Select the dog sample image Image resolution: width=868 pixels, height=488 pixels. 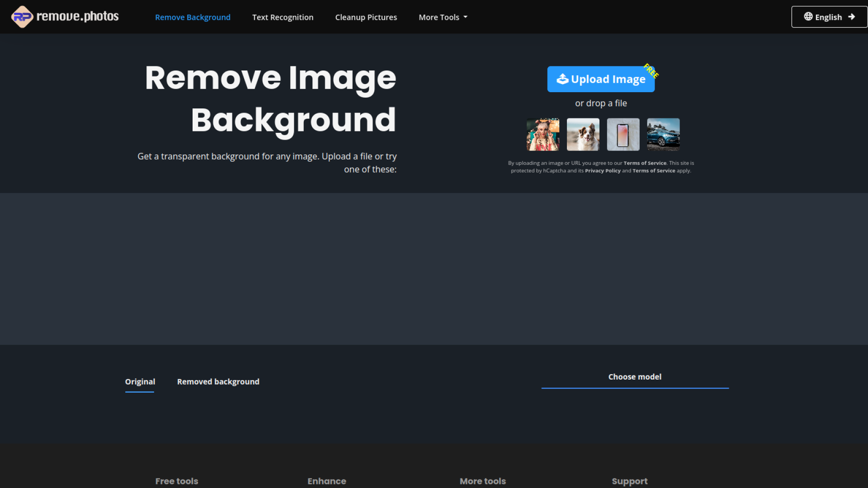click(583, 134)
